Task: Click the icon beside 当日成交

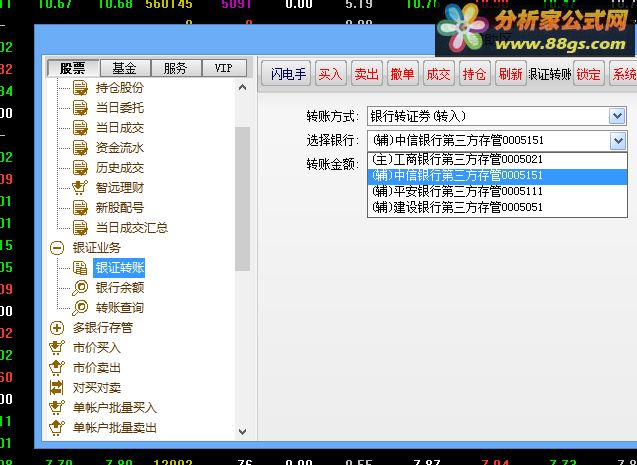Action: click(x=80, y=128)
